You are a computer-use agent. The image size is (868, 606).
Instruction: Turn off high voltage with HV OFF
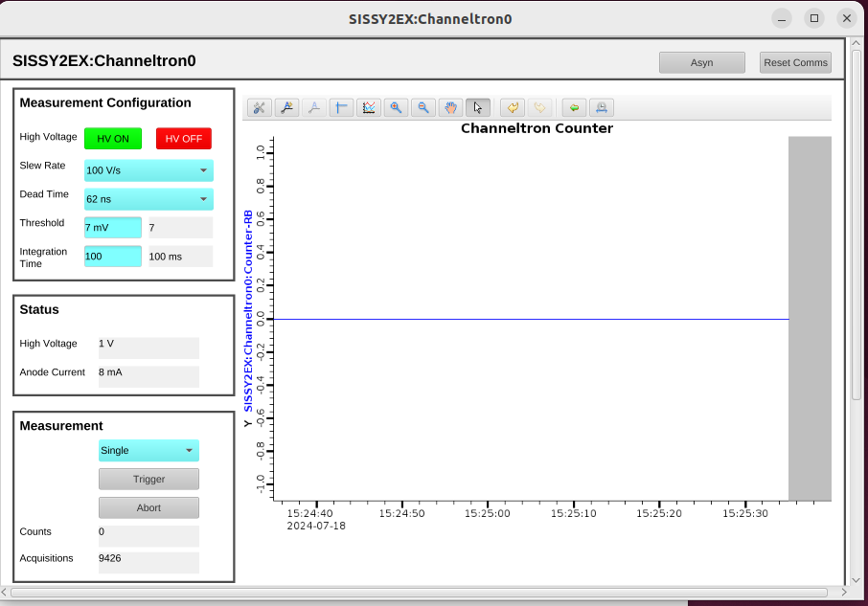coord(184,138)
